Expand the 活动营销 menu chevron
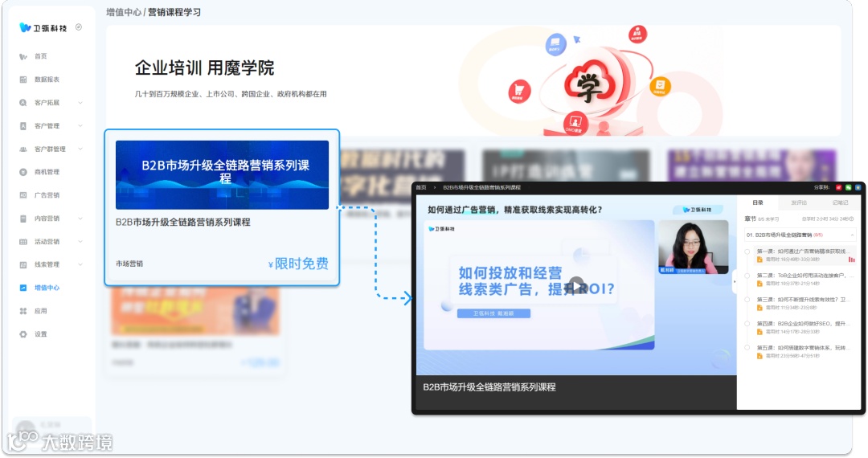Image resolution: width=868 pixels, height=458 pixels. click(80, 242)
